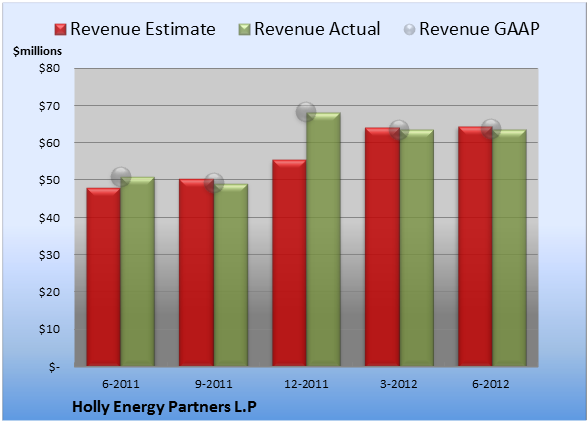
Task: Select the 6-2011 quarter label
Action: [x=121, y=384]
